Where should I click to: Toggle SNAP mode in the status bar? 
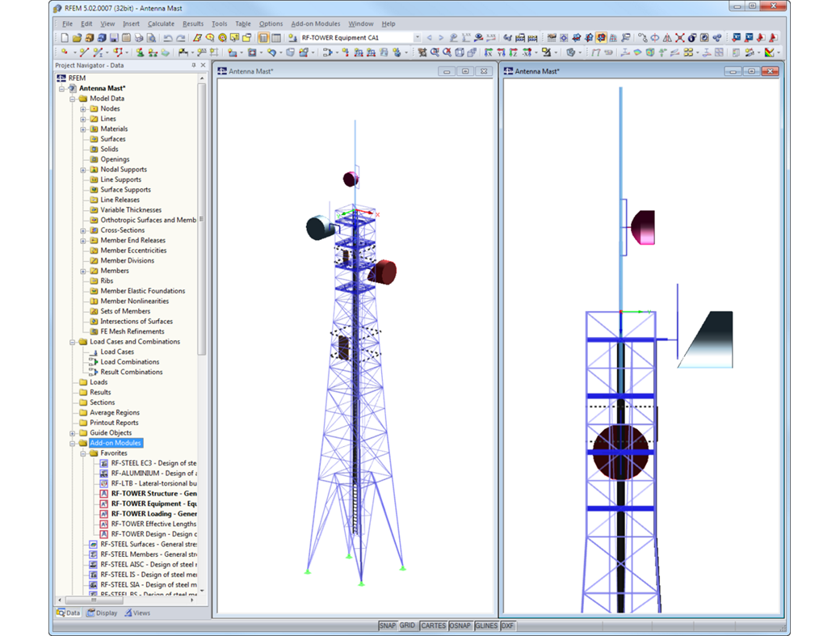pyautogui.click(x=389, y=625)
